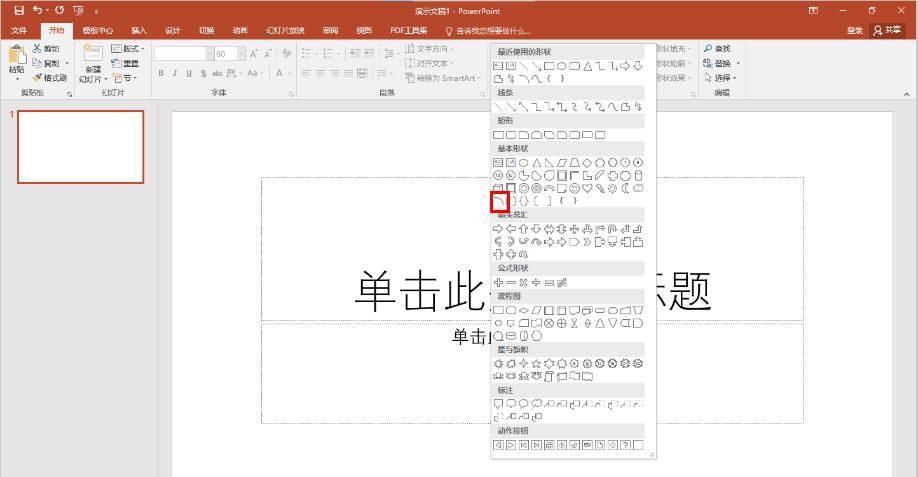Expand the Section dropdown
Image resolution: width=918 pixels, height=477 pixels.
[x=125, y=78]
